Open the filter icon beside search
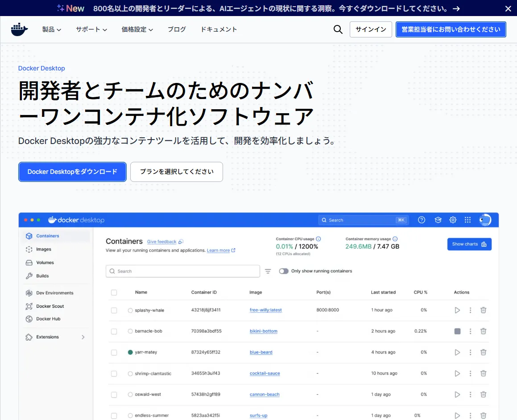Viewport: 517px width, 420px height. pyautogui.click(x=268, y=271)
